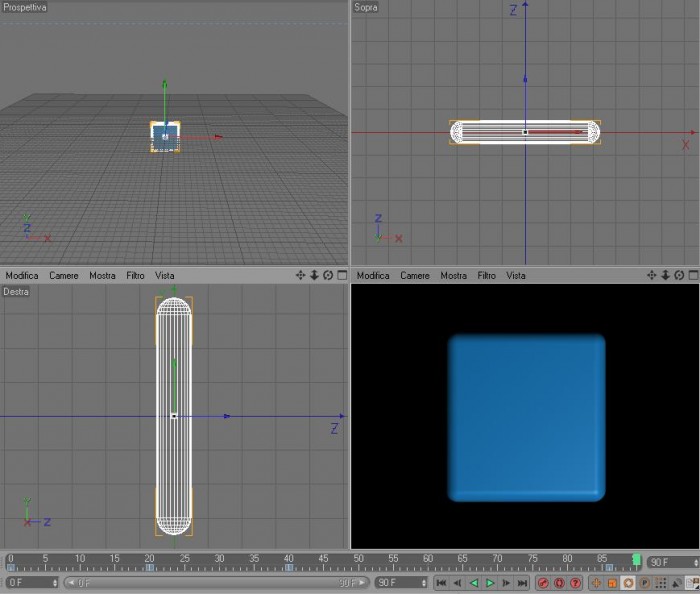Screen dimensions: 700x594
Task: Click the timeline ruler at frame 50
Action: [359, 561]
